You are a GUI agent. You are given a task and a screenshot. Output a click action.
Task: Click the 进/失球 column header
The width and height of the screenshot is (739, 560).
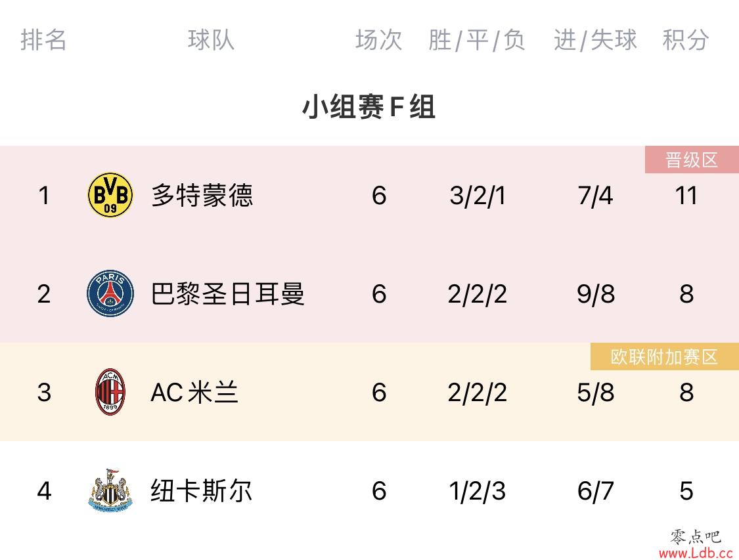595,39
